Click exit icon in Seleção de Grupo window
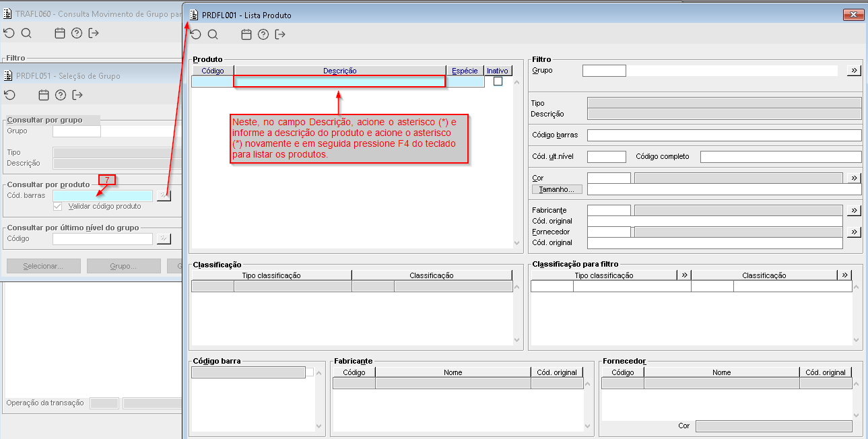Screen dimensions: 868x439 (x=77, y=95)
